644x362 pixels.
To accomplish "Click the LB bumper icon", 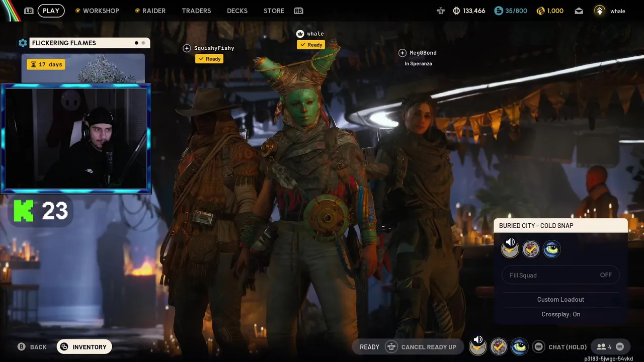I will (29, 11).
